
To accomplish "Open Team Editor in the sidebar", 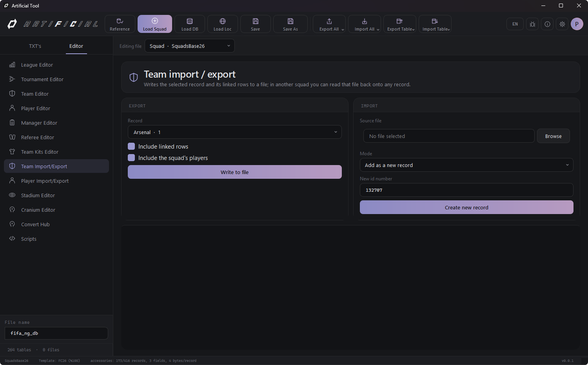I will pyautogui.click(x=56, y=94).
